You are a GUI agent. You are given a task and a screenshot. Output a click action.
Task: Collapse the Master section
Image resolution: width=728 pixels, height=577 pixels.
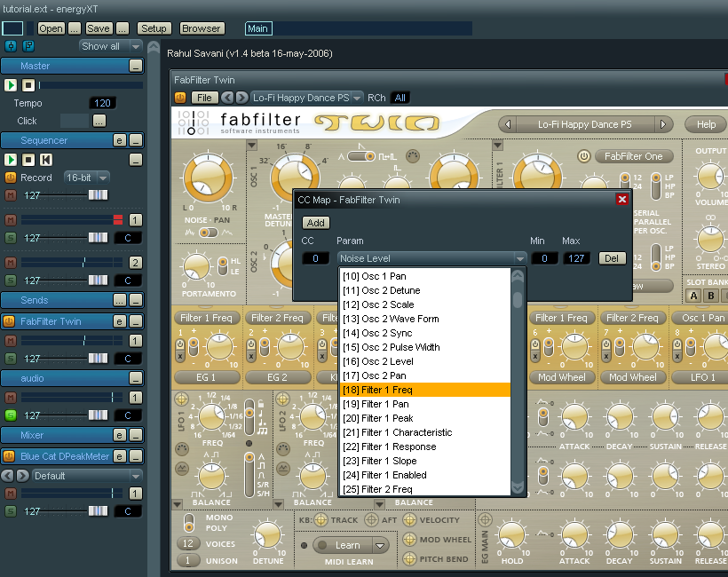pos(136,66)
